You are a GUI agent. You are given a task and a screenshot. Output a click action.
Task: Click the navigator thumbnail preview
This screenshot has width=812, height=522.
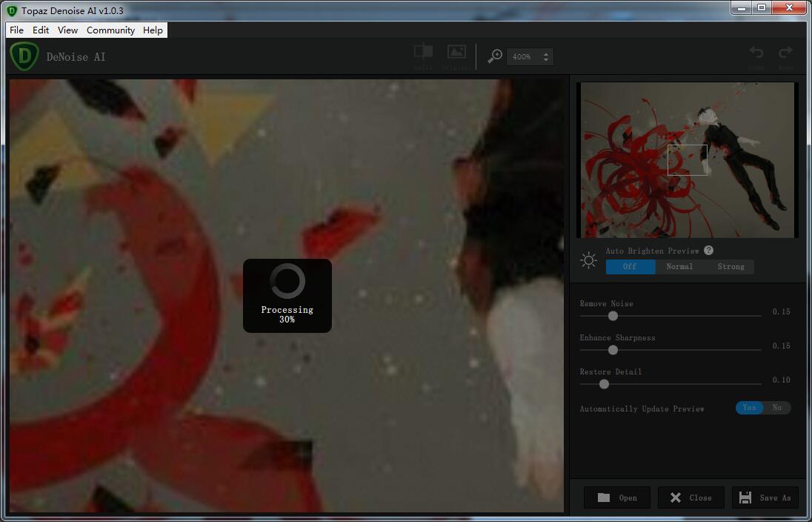(x=687, y=159)
